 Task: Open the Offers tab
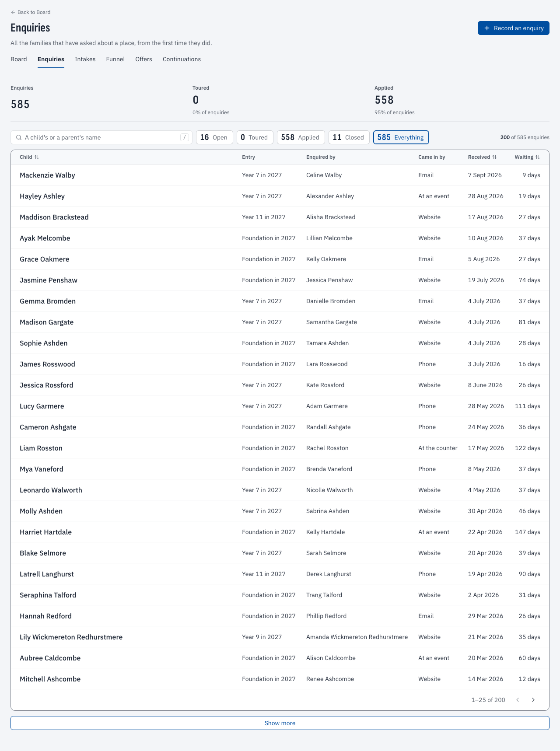(143, 59)
